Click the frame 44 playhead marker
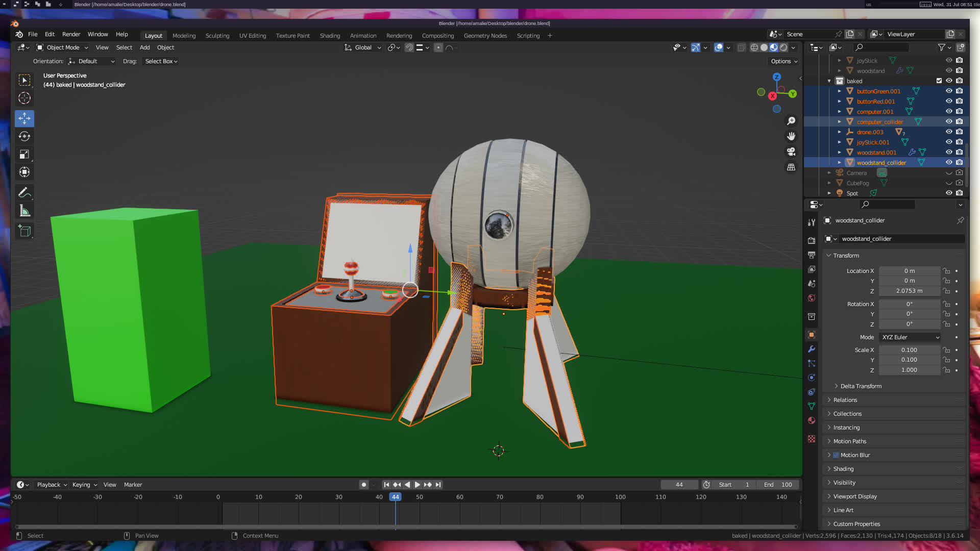 [395, 497]
